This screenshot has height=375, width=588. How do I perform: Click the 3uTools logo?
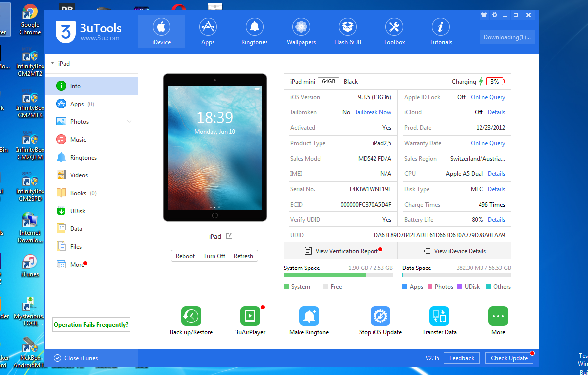(x=89, y=32)
